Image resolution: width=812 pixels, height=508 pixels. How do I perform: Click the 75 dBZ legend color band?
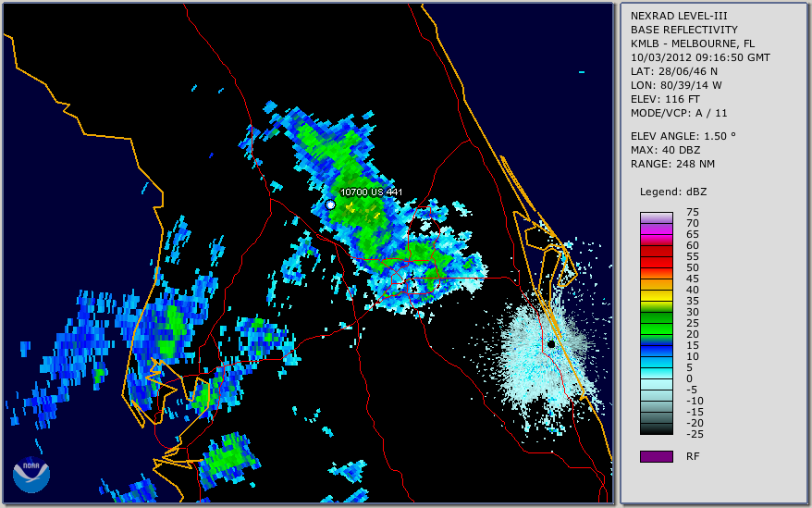point(656,217)
